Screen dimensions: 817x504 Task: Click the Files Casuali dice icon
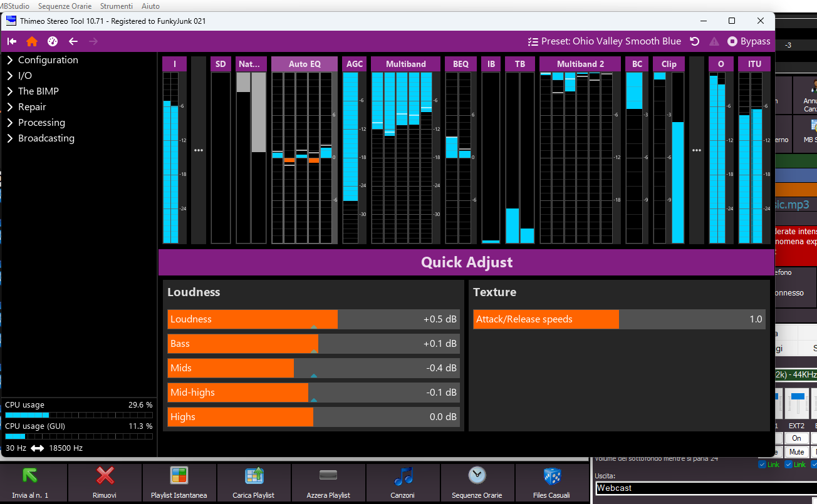point(552,477)
